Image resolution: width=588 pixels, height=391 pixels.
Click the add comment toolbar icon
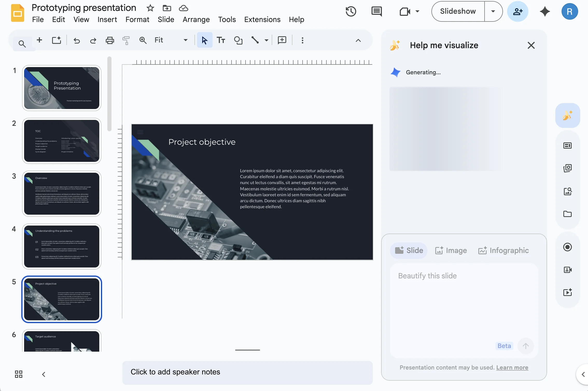282,40
